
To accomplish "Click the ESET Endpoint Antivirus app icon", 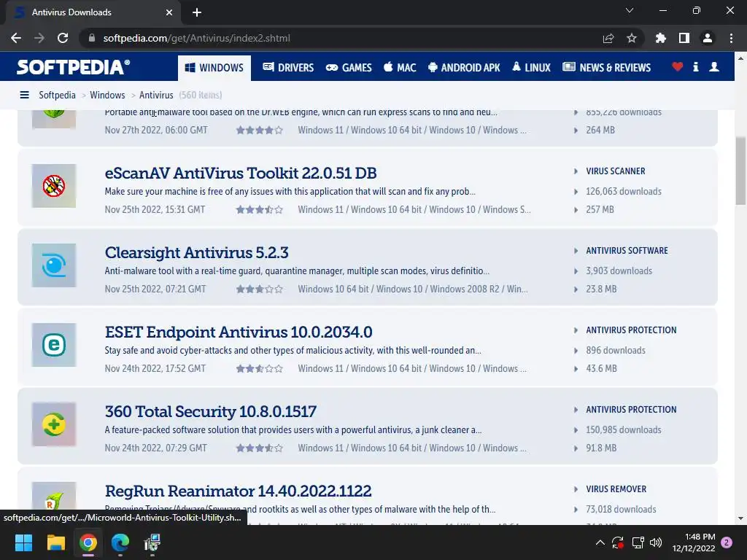I will click(54, 345).
